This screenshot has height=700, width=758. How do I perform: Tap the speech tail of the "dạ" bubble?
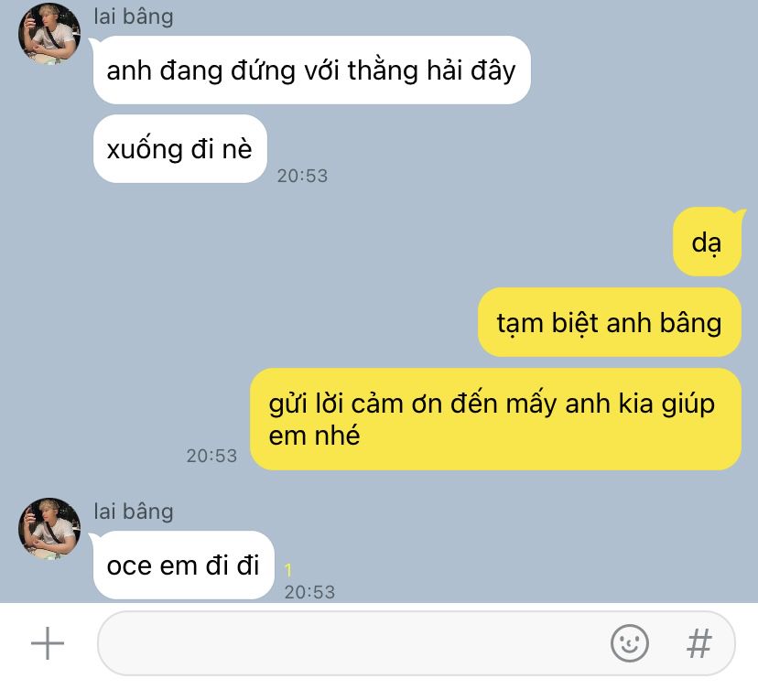[741, 213]
